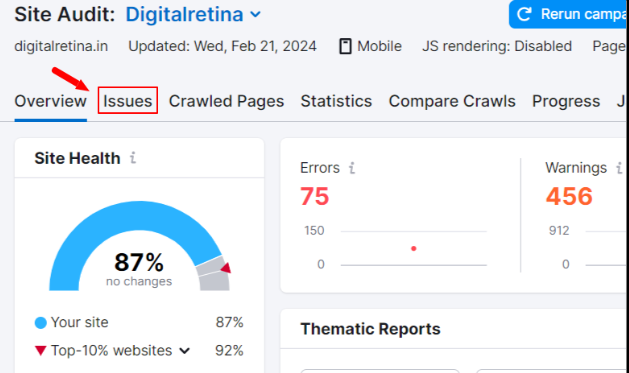Screen dimensions: 629x373
Task: Click the Thematic Reports heading
Action: click(x=370, y=329)
